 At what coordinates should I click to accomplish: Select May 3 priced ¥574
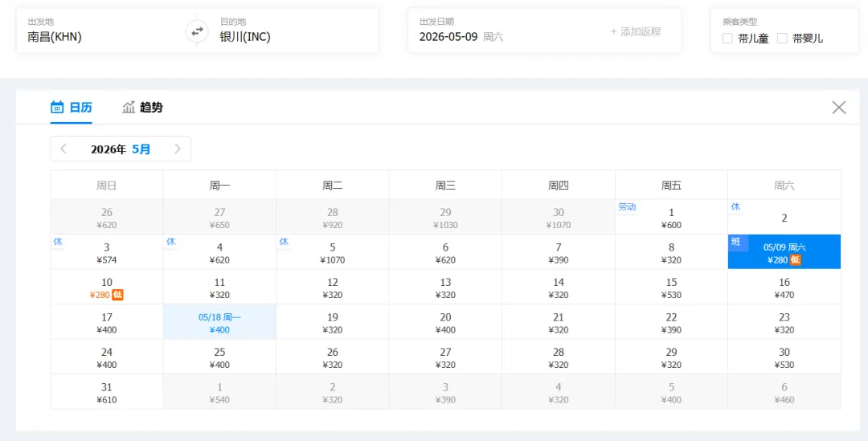click(107, 251)
